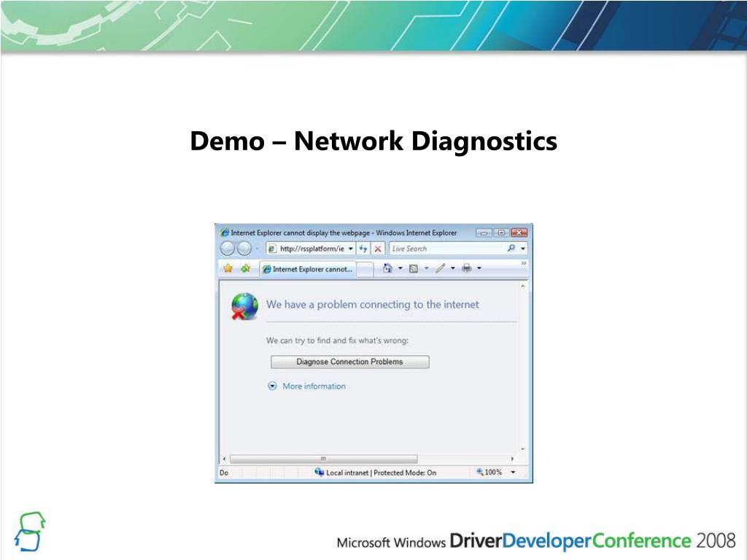The width and height of the screenshot is (747, 560).
Task: Close the Internet Explorer window
Action: tap(519, 233)
